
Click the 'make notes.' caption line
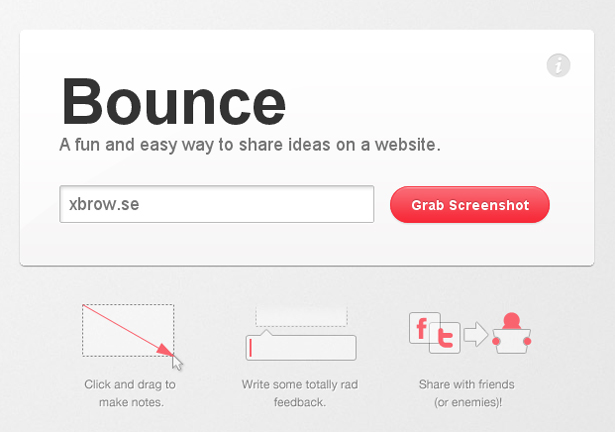tap(131, 402)
